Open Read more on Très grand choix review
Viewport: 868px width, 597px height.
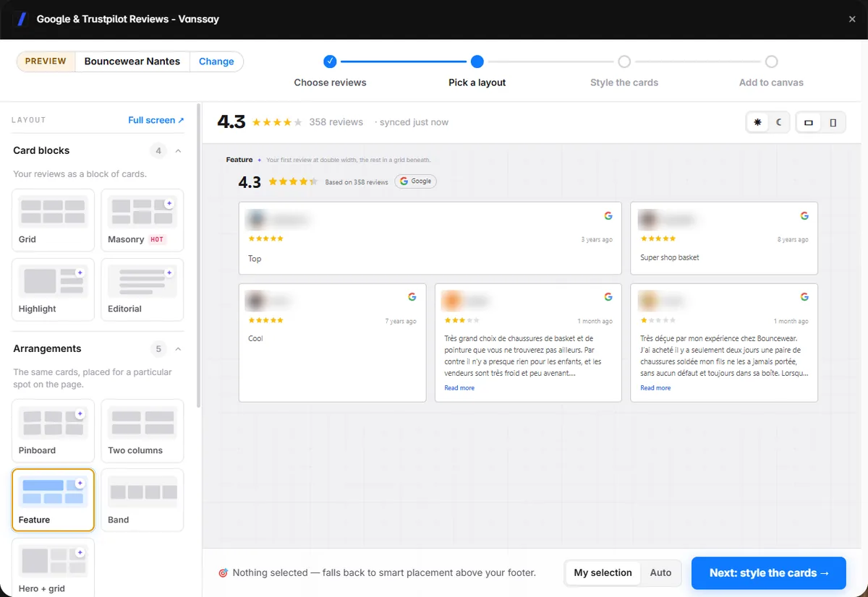point(459,388)
